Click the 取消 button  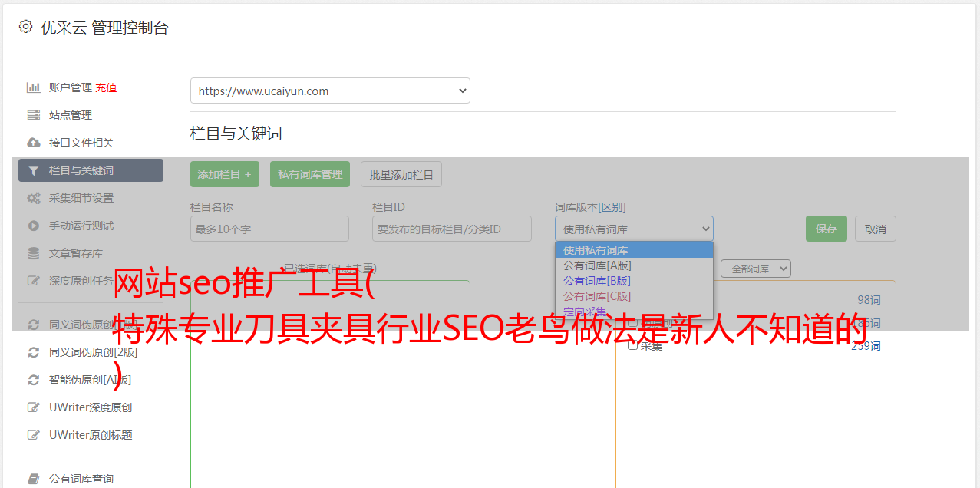pyautogui.click(x=876, y=229)
